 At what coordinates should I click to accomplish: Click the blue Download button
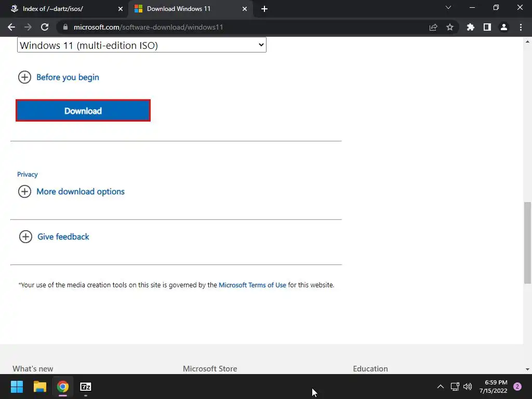point(83,111)
